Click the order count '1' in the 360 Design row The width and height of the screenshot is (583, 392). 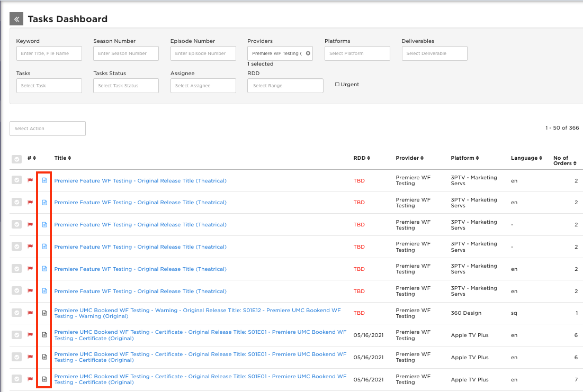coord(576,313)
